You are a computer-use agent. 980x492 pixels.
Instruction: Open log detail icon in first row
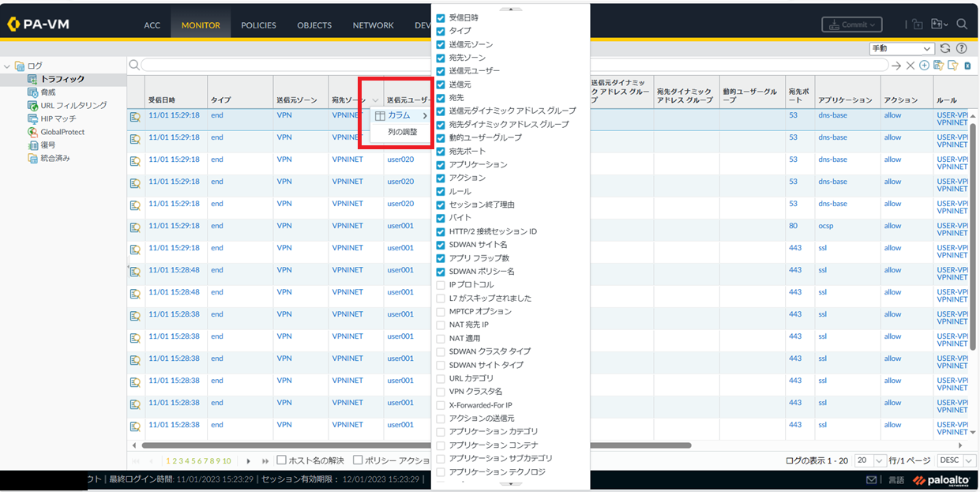click(135, 116)
